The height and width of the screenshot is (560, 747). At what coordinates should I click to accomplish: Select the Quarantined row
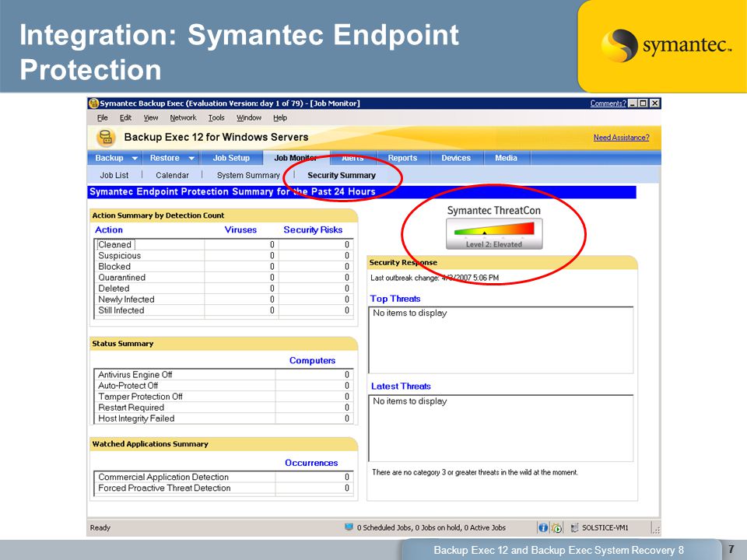223,278
